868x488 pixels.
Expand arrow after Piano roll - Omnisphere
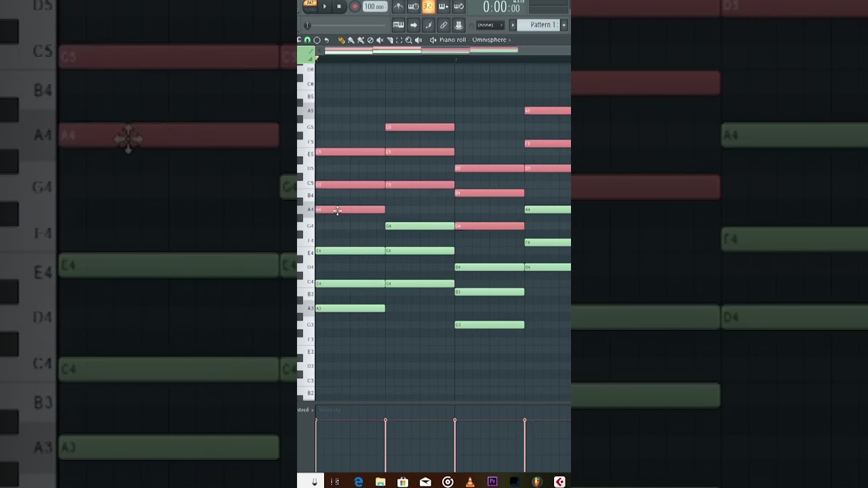click(x=509, y=40)
